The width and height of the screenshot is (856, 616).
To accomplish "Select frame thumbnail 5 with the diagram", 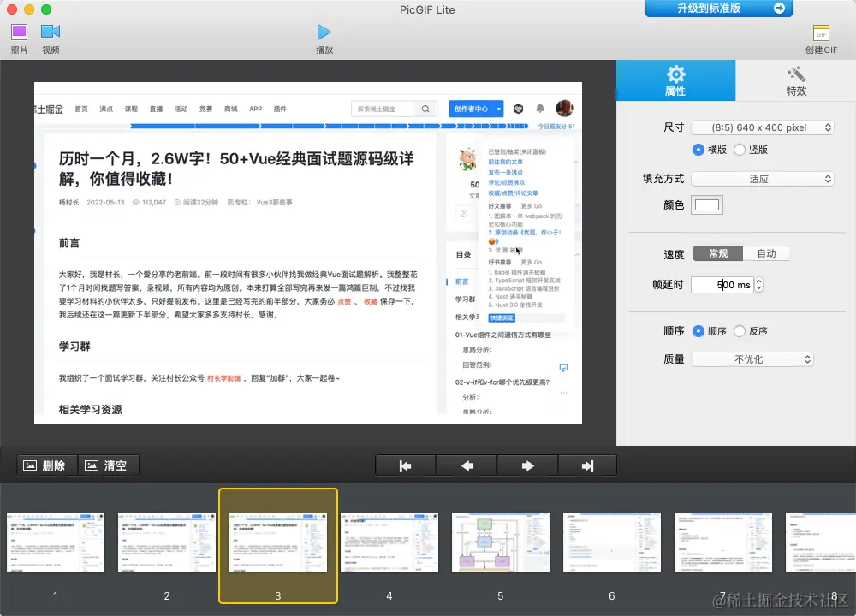I will pos(501,542).
